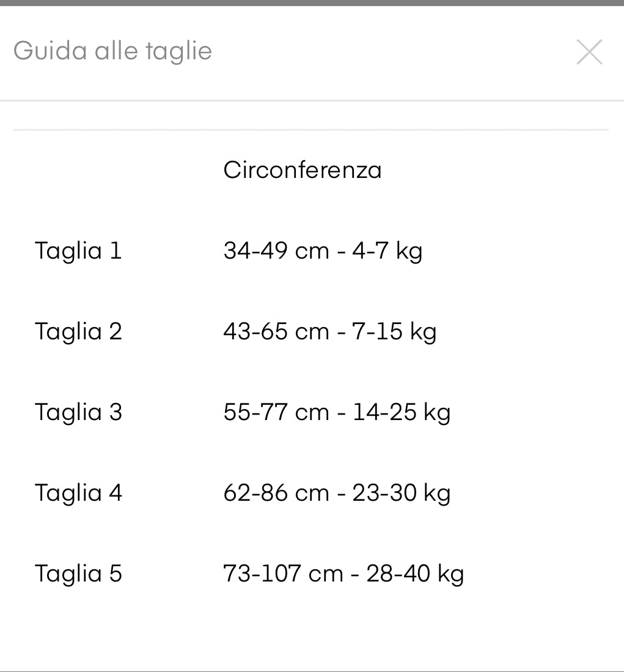Click the 14-25 kg weight value
Screen dimensions: 624x672
pyautogui.click(x=402, y=412)
